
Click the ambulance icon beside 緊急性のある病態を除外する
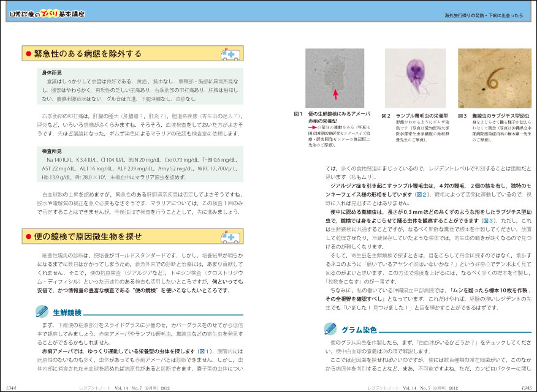coord(232,55)
